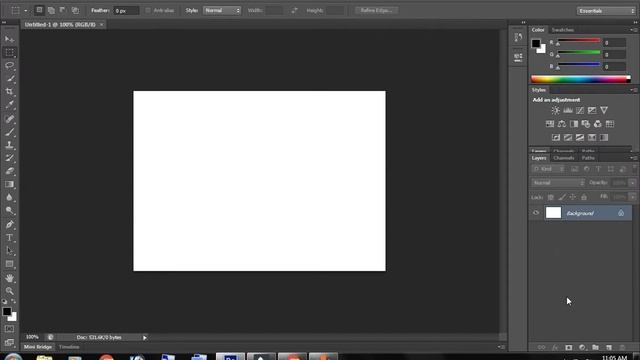Open the layer Kind filter dropdown

click(549, 169)
